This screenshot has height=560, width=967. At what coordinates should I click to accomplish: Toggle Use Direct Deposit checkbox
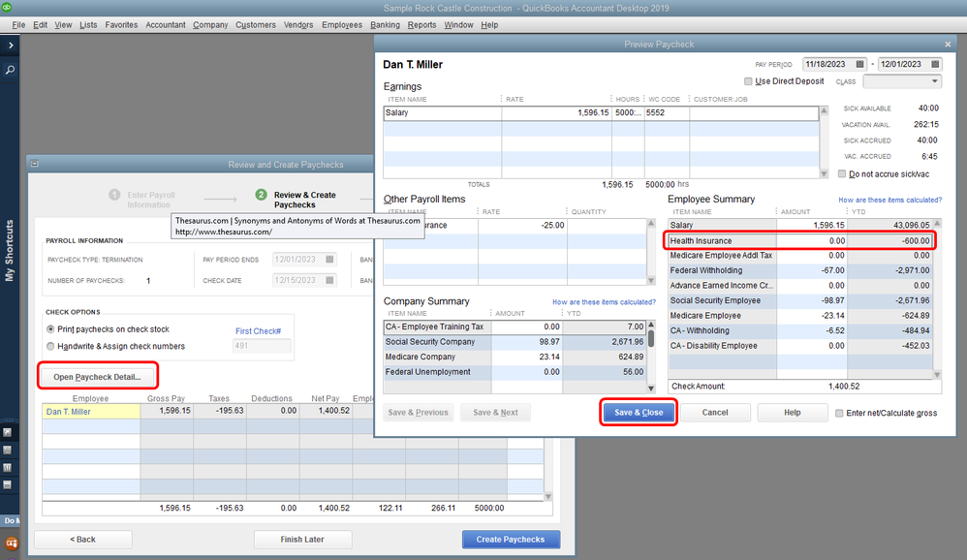pyautogui.click(x=748, y=81)
